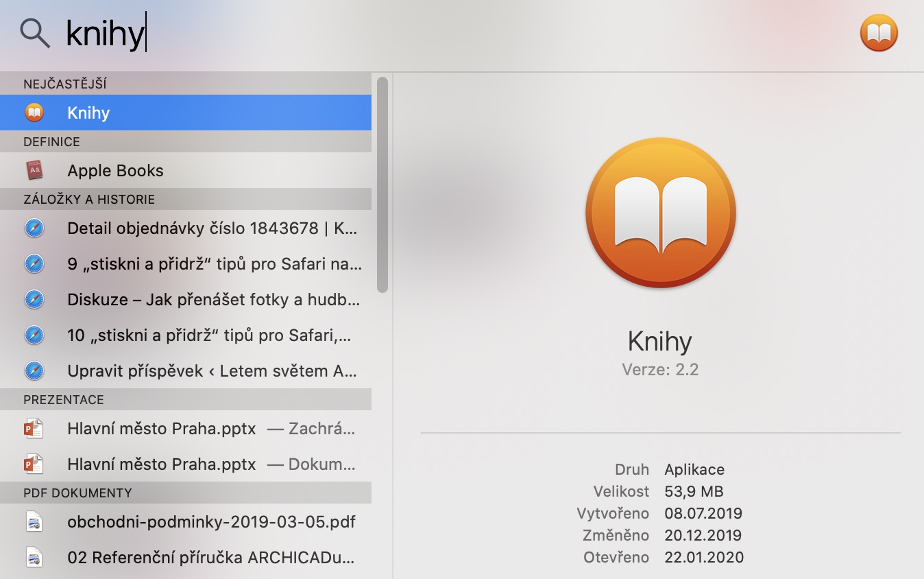Open "Detail objednávky číslo 1843678" history result

click(186, 228)
